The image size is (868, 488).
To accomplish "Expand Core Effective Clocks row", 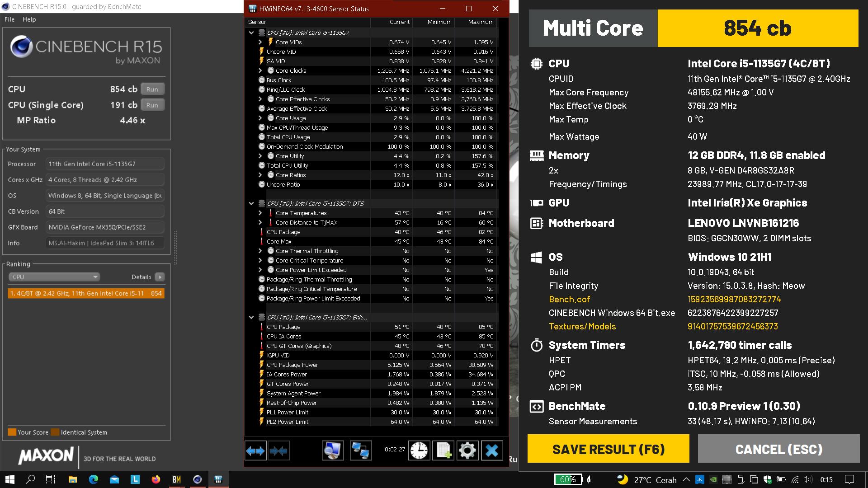I will 260,99.
